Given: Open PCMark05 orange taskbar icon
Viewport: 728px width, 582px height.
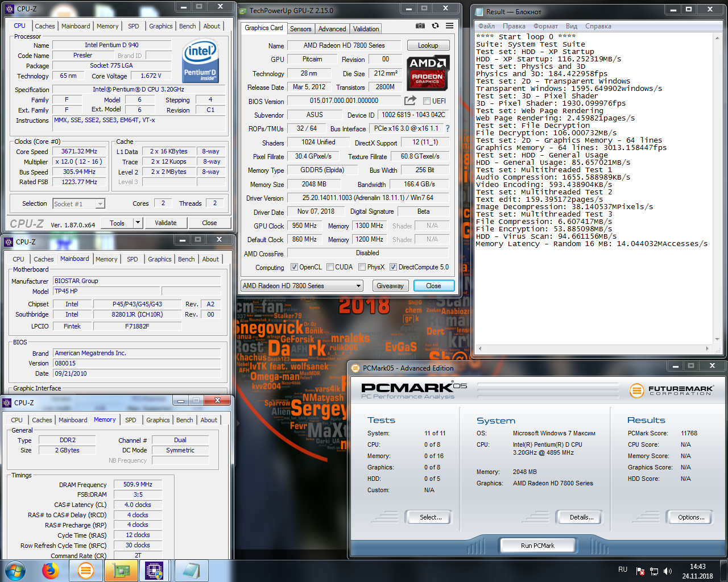Looking at the screenshot, I should pyautogui.click(x=86, y=571).
